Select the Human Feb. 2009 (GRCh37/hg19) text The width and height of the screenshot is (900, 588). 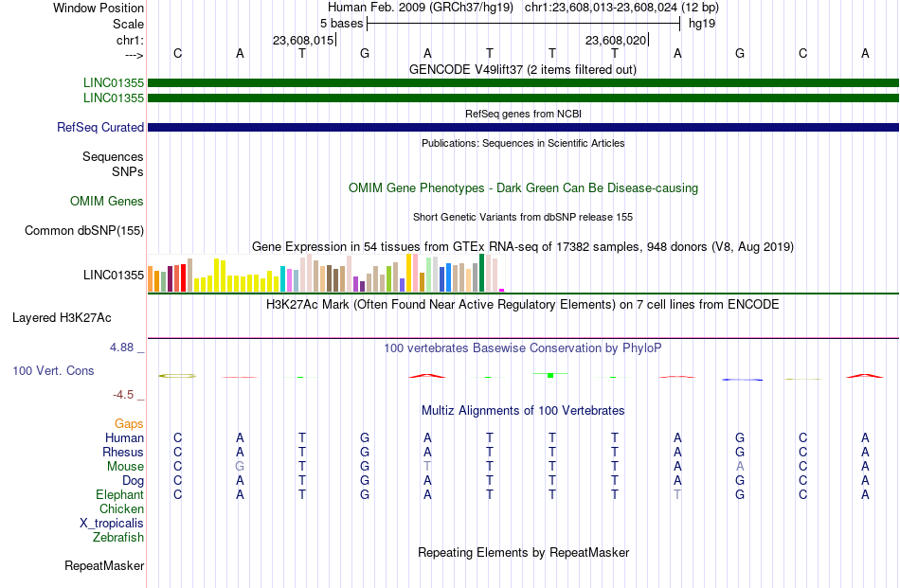click(420, 8)
